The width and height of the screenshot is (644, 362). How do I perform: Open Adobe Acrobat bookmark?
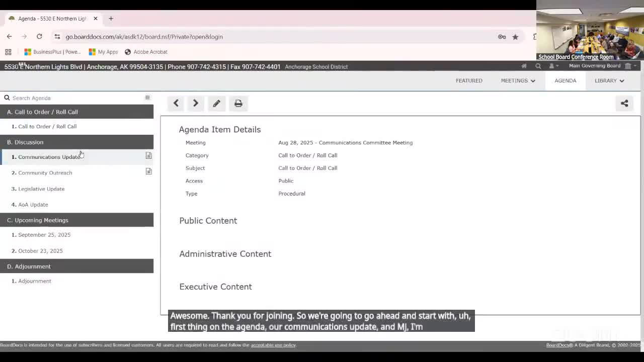[146, 52]
